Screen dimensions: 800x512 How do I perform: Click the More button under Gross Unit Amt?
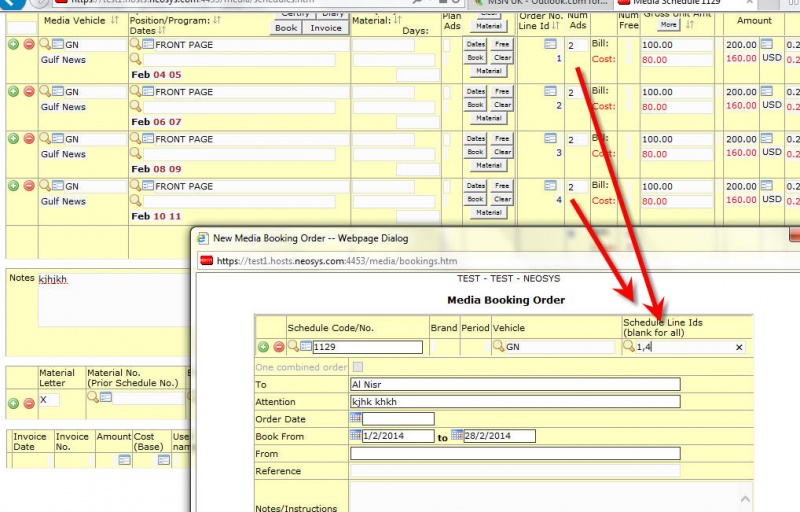(668, 24)
